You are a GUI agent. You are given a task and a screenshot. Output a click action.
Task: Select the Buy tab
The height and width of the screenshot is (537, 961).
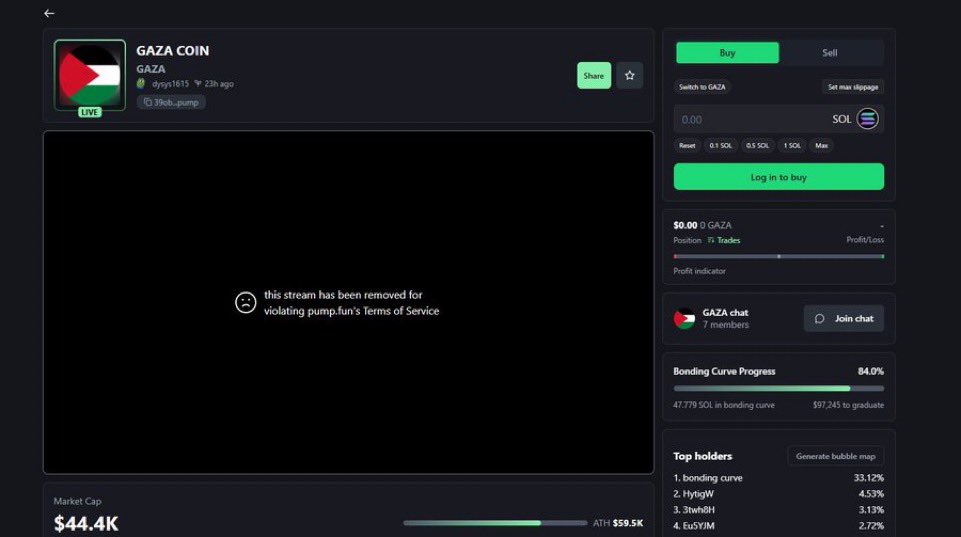pyautogui.click(x=727, y=53)
